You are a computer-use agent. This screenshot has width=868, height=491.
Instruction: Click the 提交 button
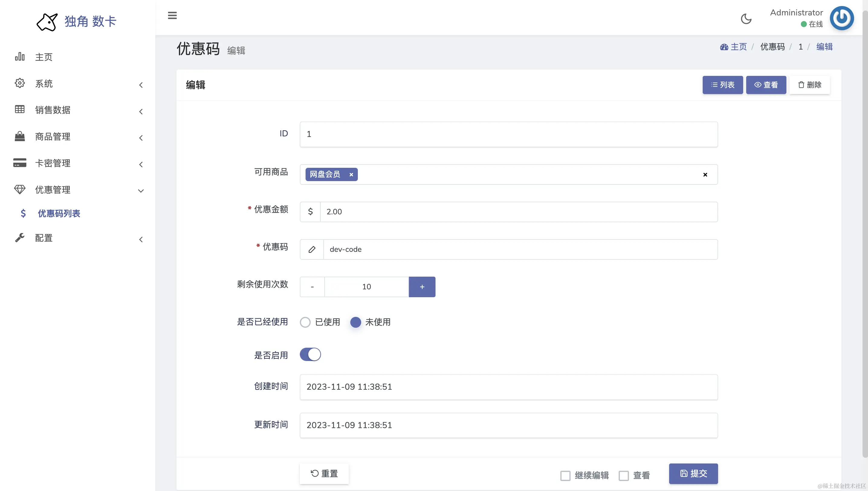tap(693, 473)
